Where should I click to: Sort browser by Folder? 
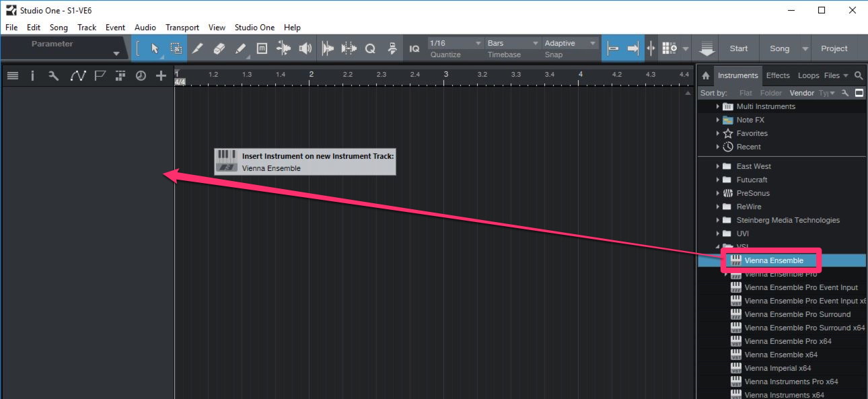click(771, 93)
